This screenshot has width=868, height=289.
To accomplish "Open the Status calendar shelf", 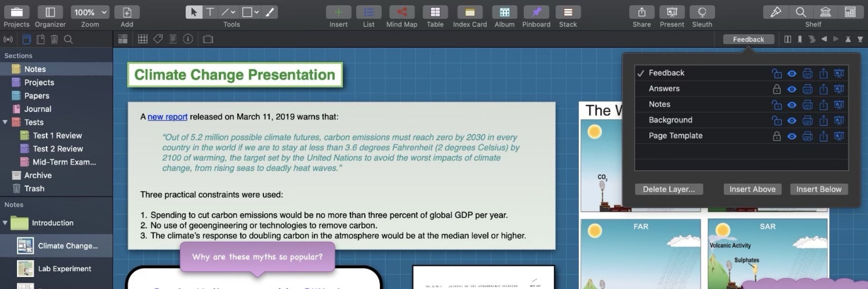I will click(850, 12).
